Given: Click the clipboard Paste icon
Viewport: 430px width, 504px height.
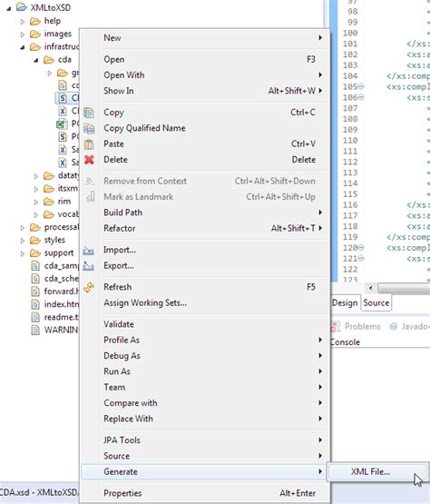Looking at the screenshot, I should click(89, 144).
